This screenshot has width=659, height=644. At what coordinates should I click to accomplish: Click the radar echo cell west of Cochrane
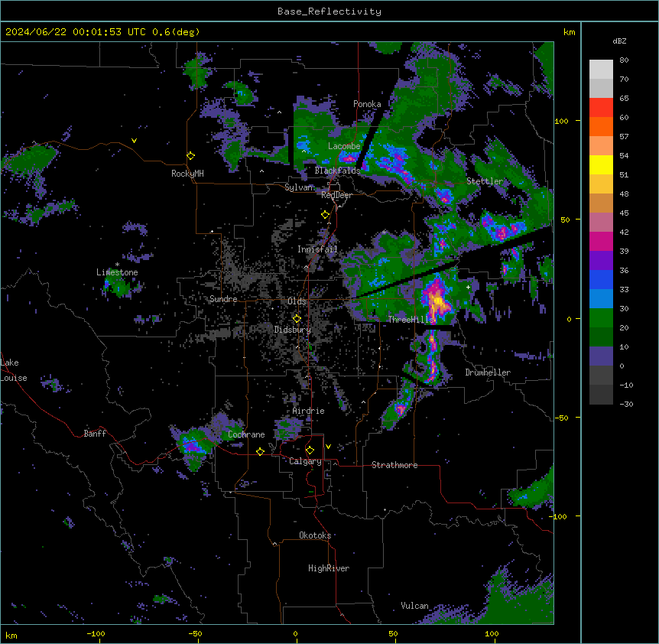tap(193, 447)
